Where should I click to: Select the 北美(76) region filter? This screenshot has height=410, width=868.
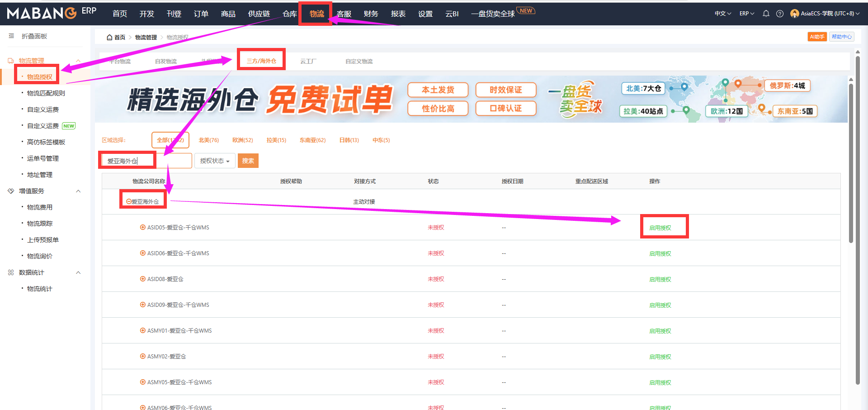click(x=209, y=140)
